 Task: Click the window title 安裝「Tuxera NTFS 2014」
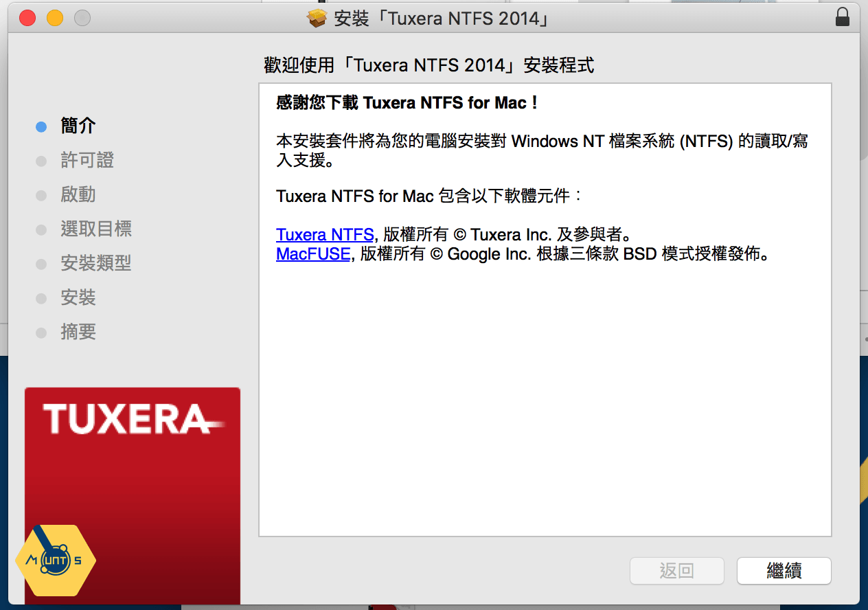click(443, 18)
